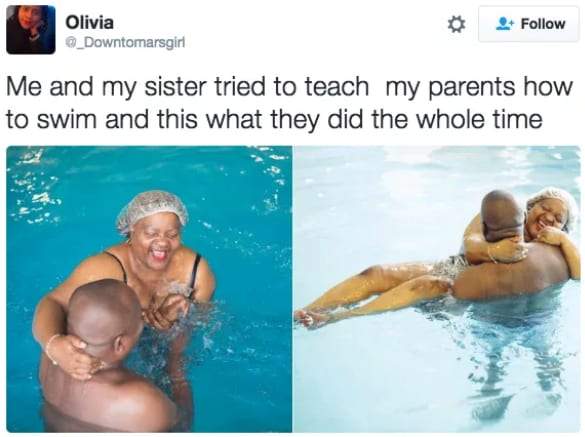Open Olivia's profile avatar picture
This screenshot has width=585, height=437.
31,30
